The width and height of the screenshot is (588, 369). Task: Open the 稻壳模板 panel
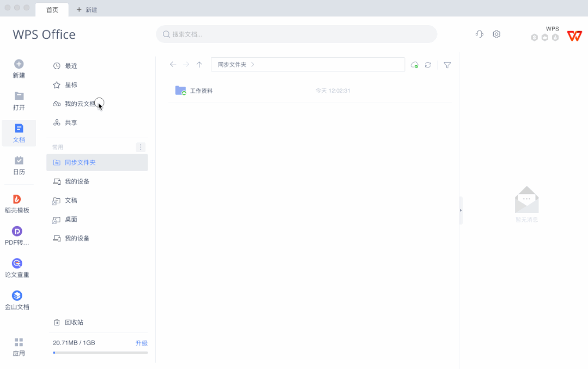[18, 203]
